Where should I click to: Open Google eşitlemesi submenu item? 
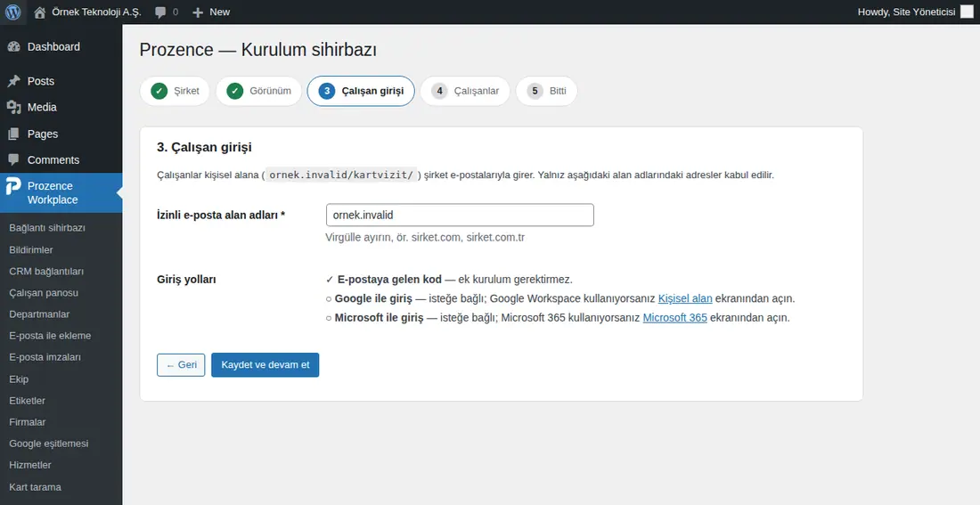(49, 444)
